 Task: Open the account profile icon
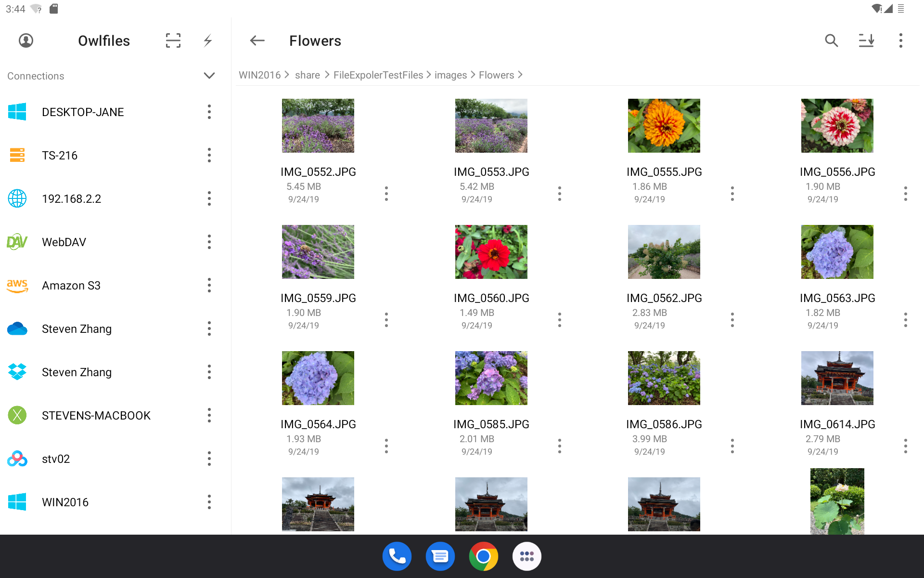(x=26, y=40)
